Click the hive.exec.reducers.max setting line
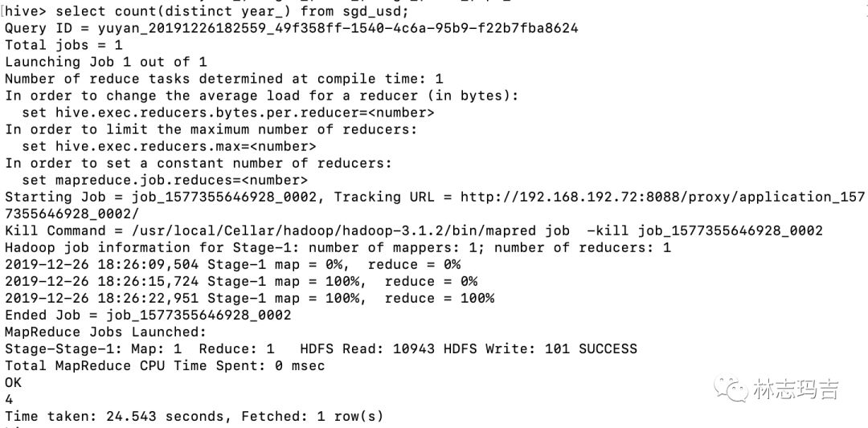Screen dimensions: 868x428 [169, 146]
